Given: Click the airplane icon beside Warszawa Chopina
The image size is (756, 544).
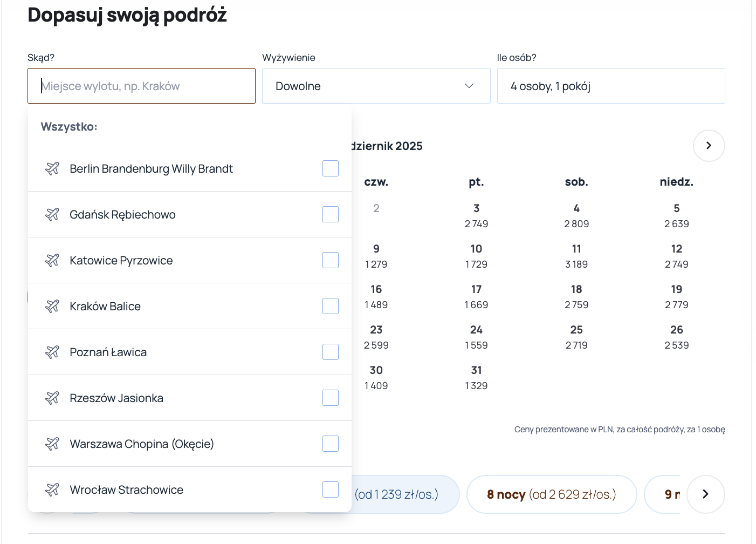Looking at the screenshot, I should click(52, 444).
